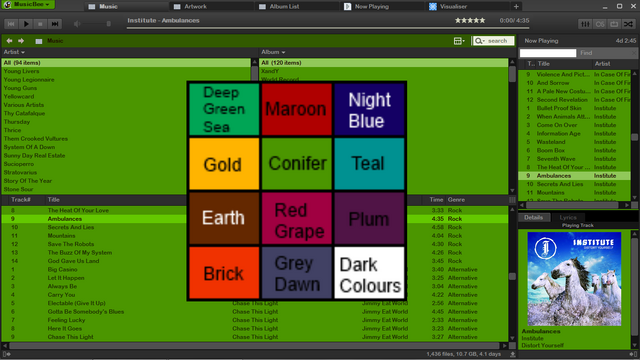Select artist Them Crooked Vultures

click(x=36, y=139)
